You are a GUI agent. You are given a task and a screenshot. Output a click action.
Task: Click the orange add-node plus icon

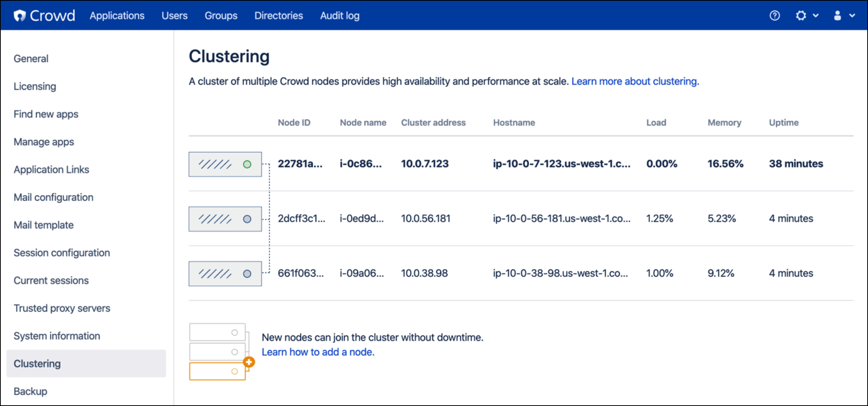coord(249,362)
